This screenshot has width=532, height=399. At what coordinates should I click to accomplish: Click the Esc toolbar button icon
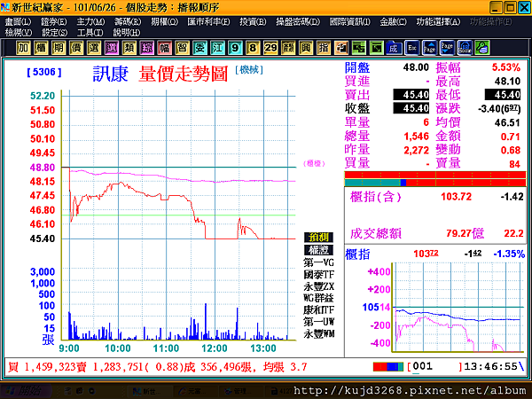[x=412, y=48]
